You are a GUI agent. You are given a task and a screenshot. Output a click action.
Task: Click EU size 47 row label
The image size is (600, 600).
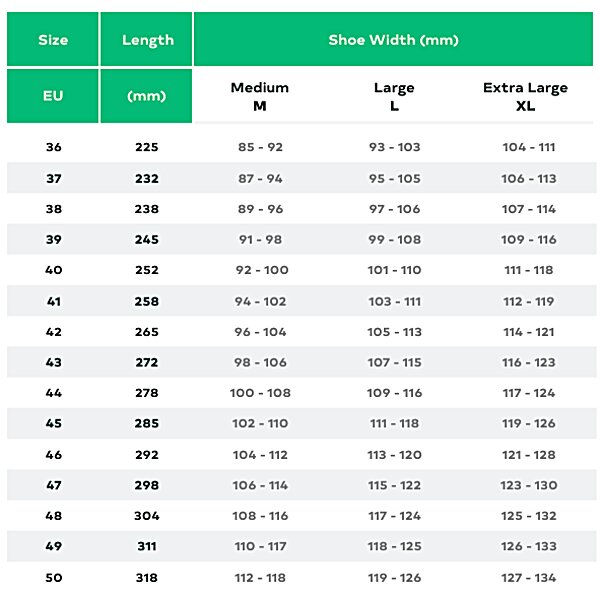(54, 485)
